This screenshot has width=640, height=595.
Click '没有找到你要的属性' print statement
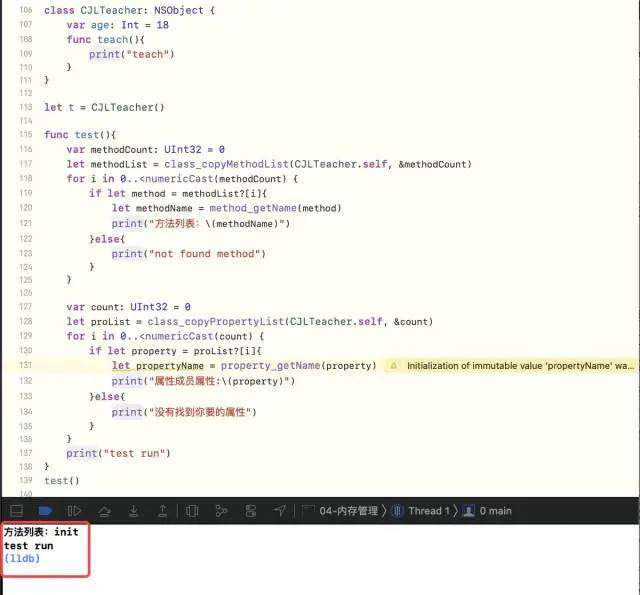[x=184, y=412]
